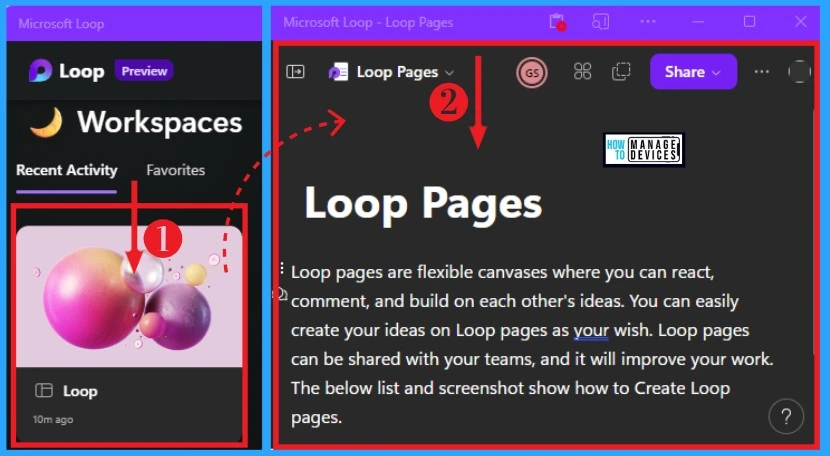Click the Loop Pages page title
This screenshot has width=830, height=456.
tap(423, 204)
